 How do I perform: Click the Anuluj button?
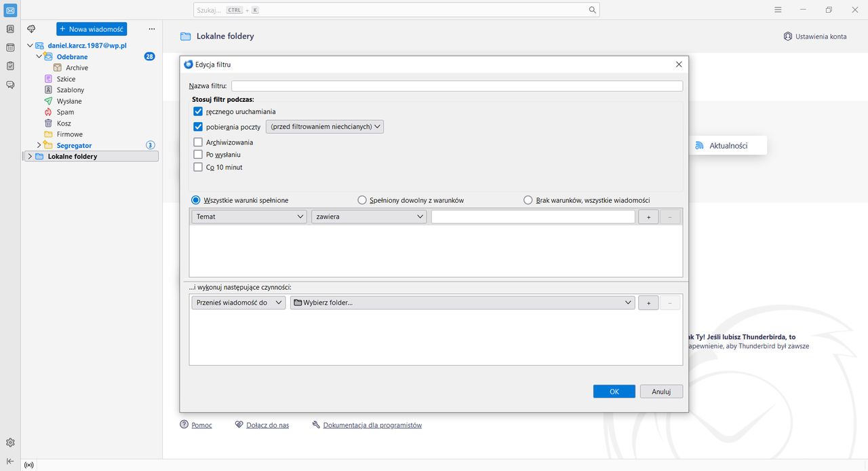[661, 392]
